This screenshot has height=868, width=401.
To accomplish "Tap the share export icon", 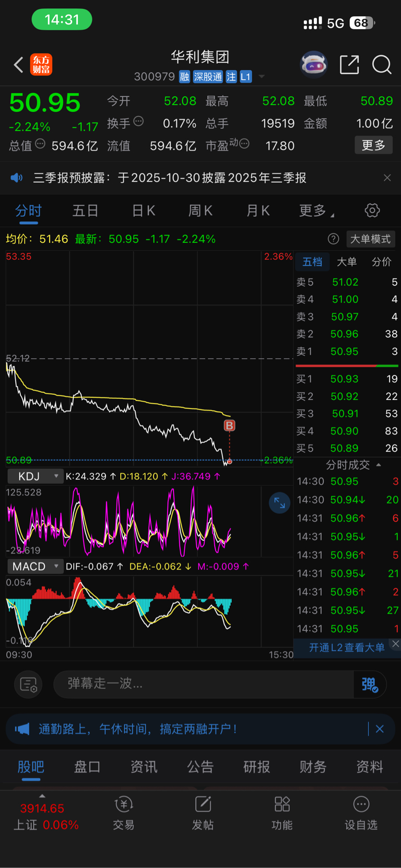I will point(349,65).
